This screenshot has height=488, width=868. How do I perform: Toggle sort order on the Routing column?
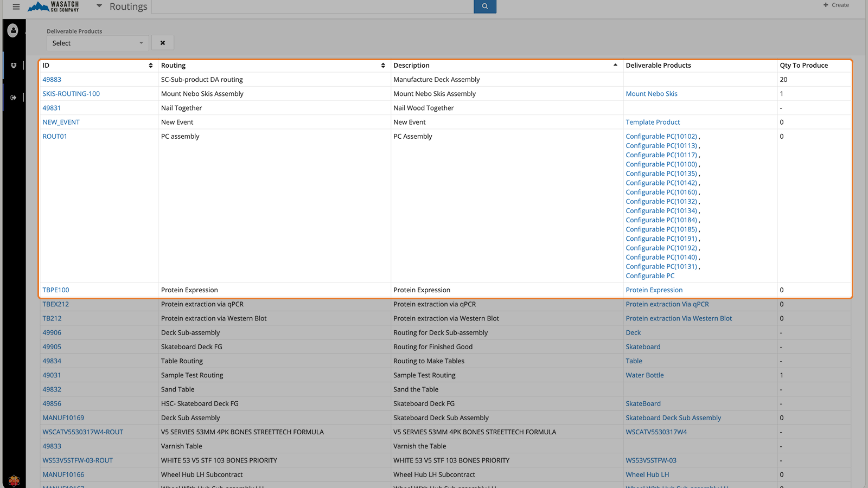pos(384,65)
